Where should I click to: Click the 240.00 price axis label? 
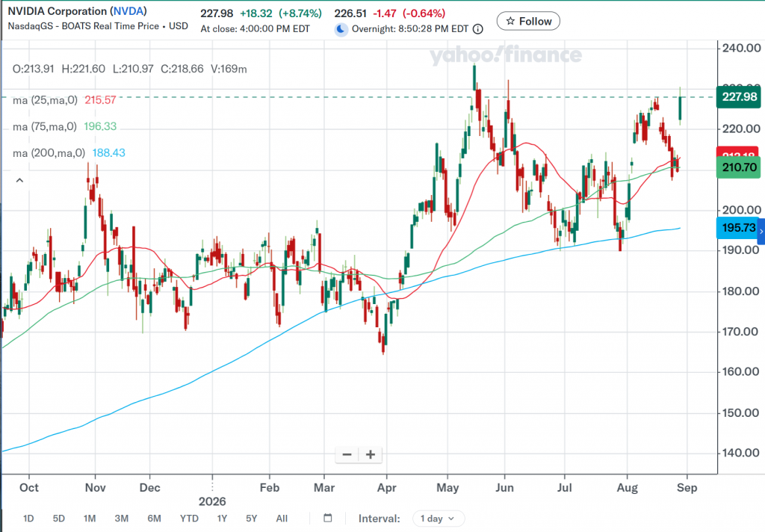tap(742, 48)
